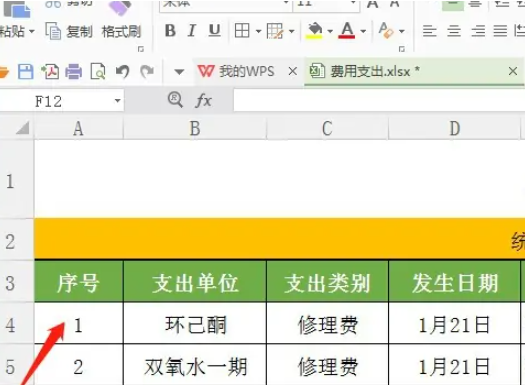Image resolution: width=528 pixels, height=385 pixels.
Task: Toggle Underline formatting
Action: pos(214,31)
